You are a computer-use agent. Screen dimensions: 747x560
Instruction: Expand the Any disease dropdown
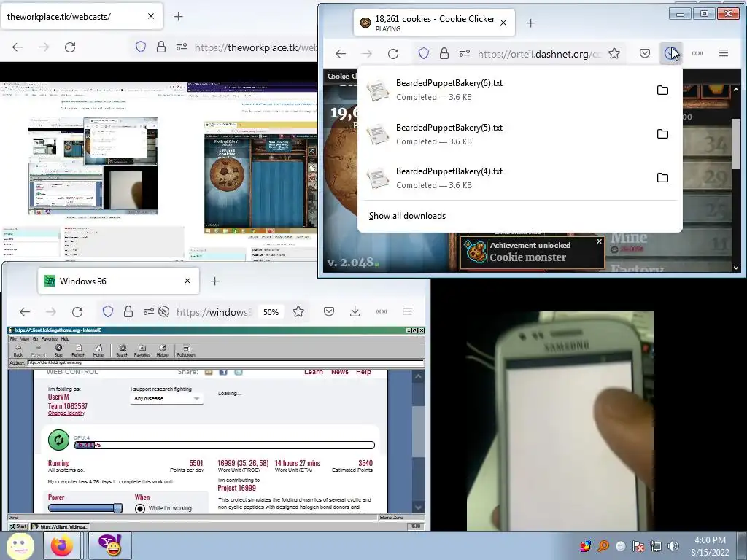167,399
